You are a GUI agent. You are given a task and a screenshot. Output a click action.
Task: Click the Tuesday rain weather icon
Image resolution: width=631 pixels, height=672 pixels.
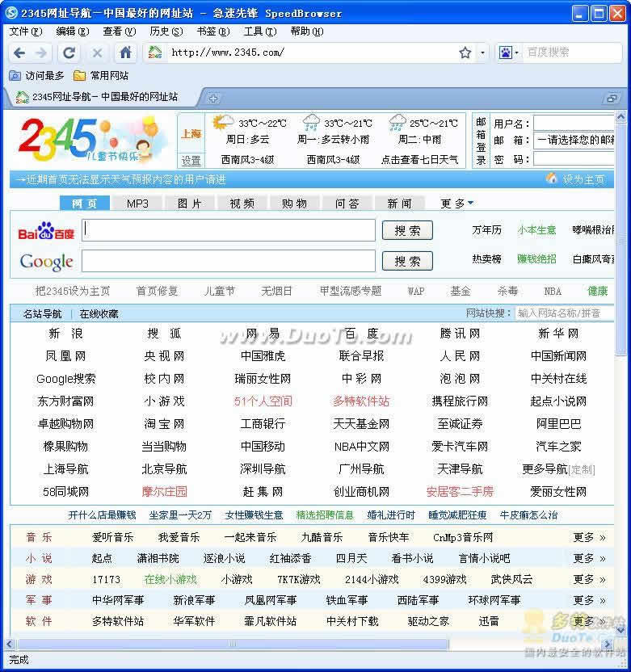coord(398,123)
